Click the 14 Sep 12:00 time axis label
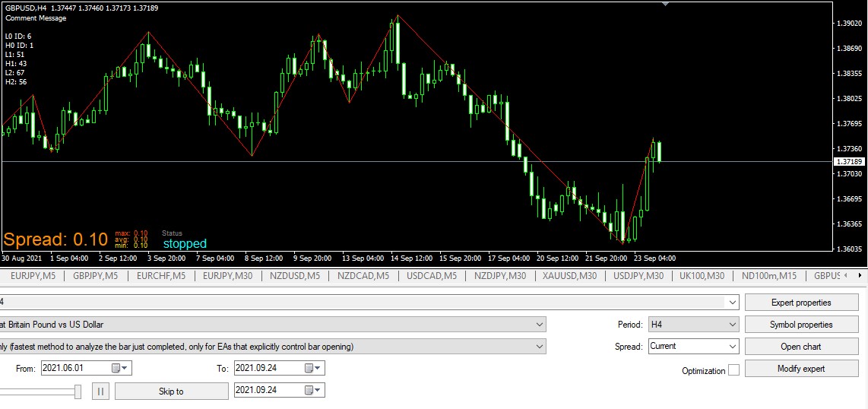Image resolution: width=868 pixels, height=409 pixels. tap(410, 258)
